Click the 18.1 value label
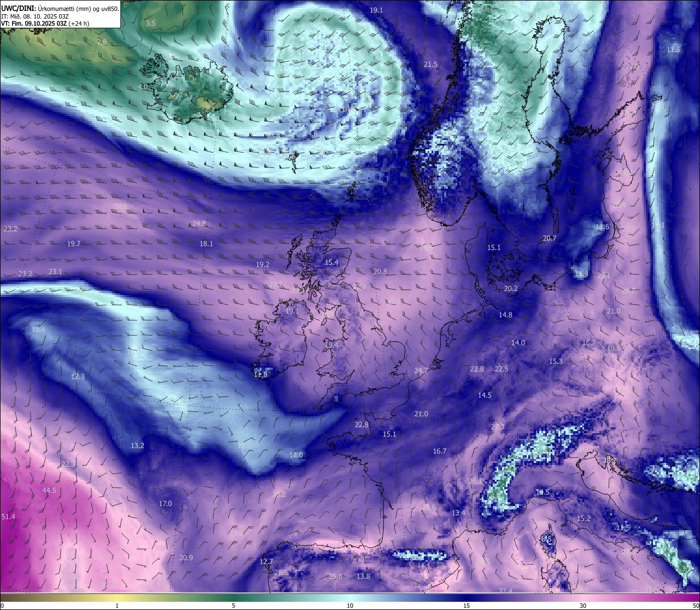Viewport: 700px width, 610px height. click(206, 243)
